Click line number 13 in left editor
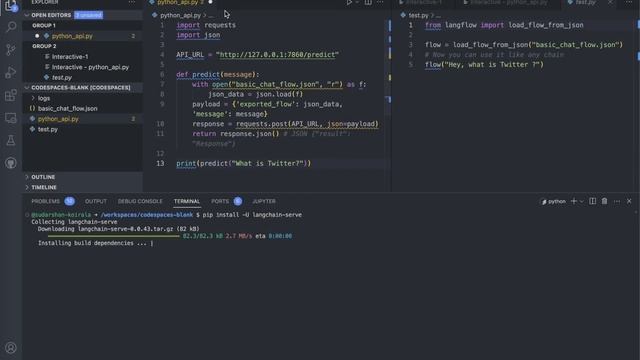 point(160,163)
